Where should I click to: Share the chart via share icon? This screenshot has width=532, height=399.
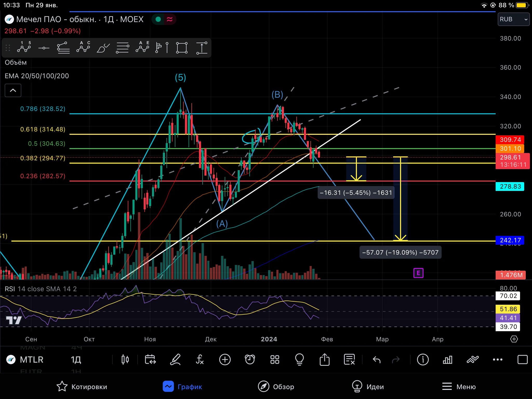[x=324, y=360]
